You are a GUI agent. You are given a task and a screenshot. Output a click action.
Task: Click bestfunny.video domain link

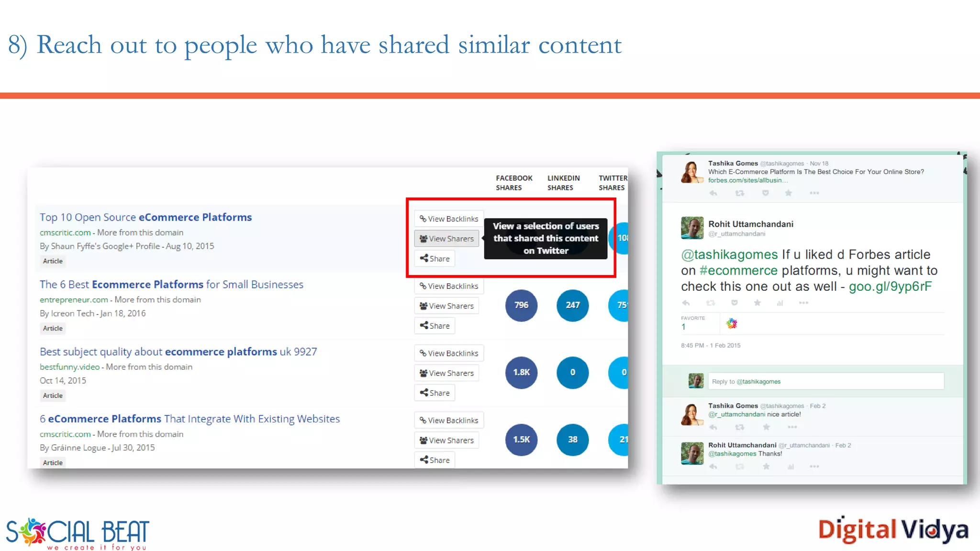tap(69, 367)
